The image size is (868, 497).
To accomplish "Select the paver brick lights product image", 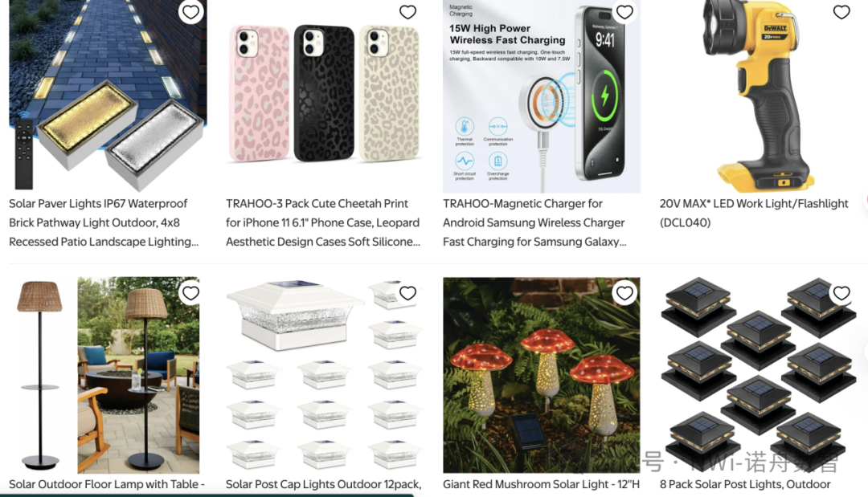I will point(108,95).
